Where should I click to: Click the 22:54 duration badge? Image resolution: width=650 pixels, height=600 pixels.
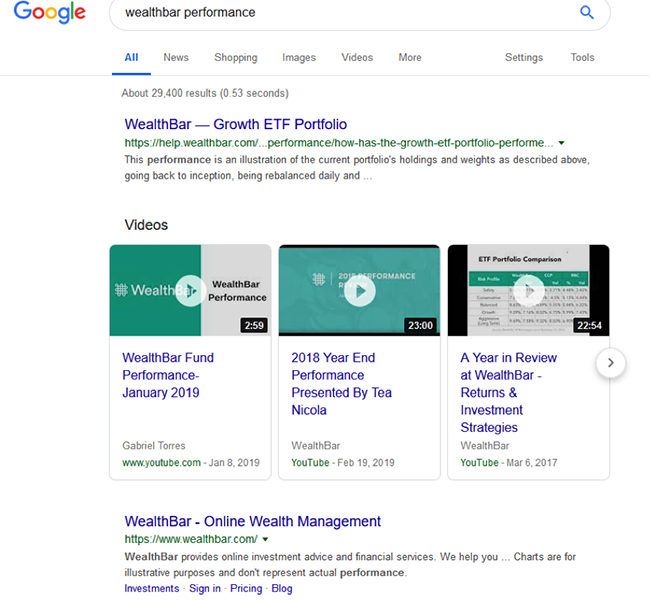589,326
